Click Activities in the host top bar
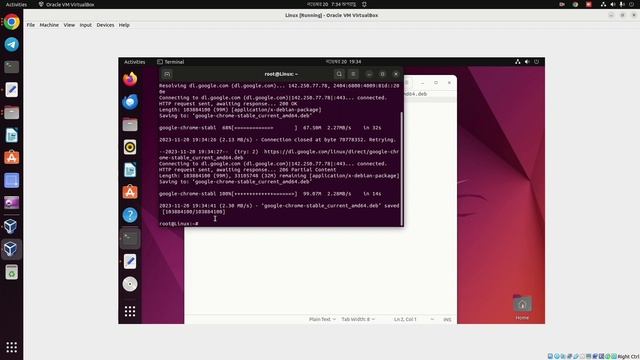This screenshot has width=640, height=360. tap(16, 4)
